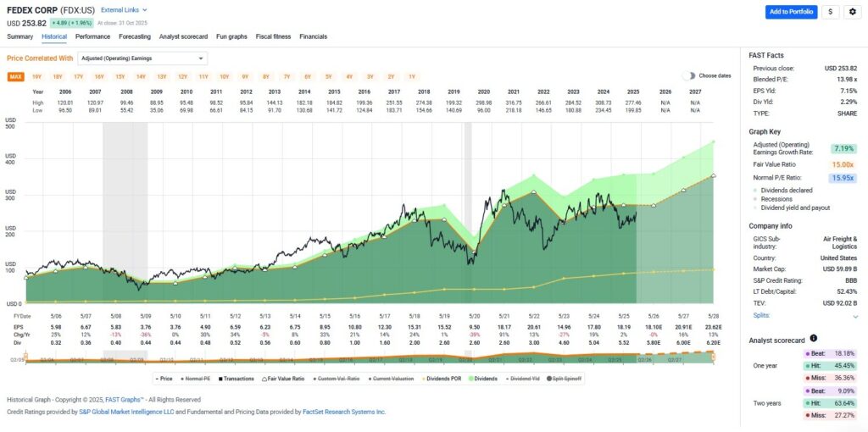Click the Add to Portfolio button
Screen dimensions: 868x432
(x=790, y=12)
